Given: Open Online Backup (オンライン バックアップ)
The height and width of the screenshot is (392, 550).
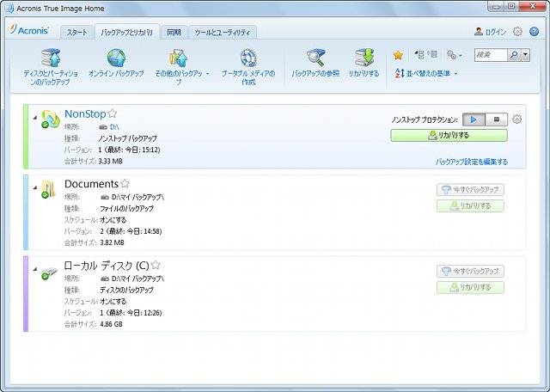Looking at the screenshot, I should tap(116, 58).
